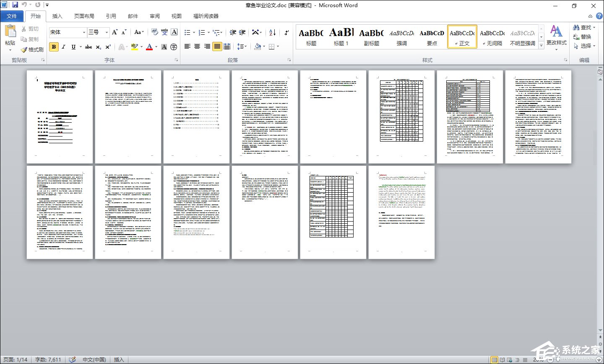The height and width of the screenshot is (364, 604).
Task: Click the bulleted list icon
Action: pyautogui.click(x=187, y=32)
